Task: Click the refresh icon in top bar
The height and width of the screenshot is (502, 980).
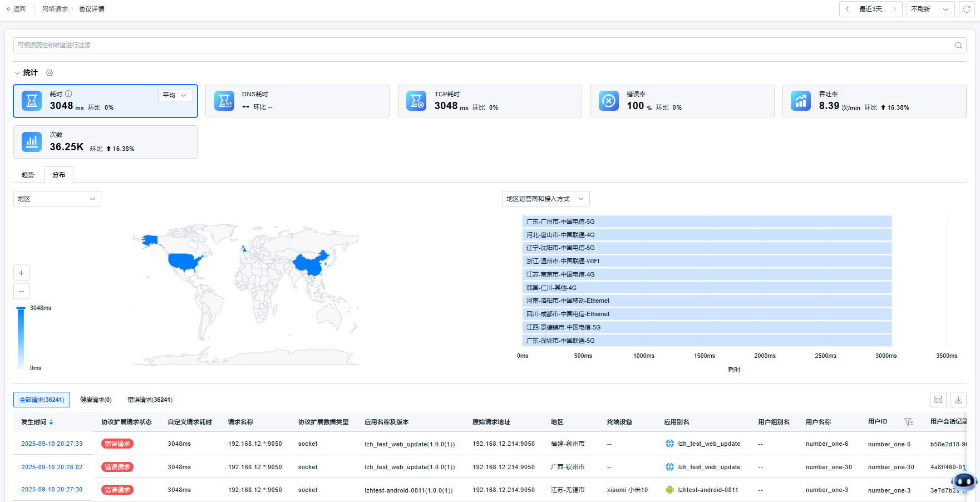Action: 967,9
